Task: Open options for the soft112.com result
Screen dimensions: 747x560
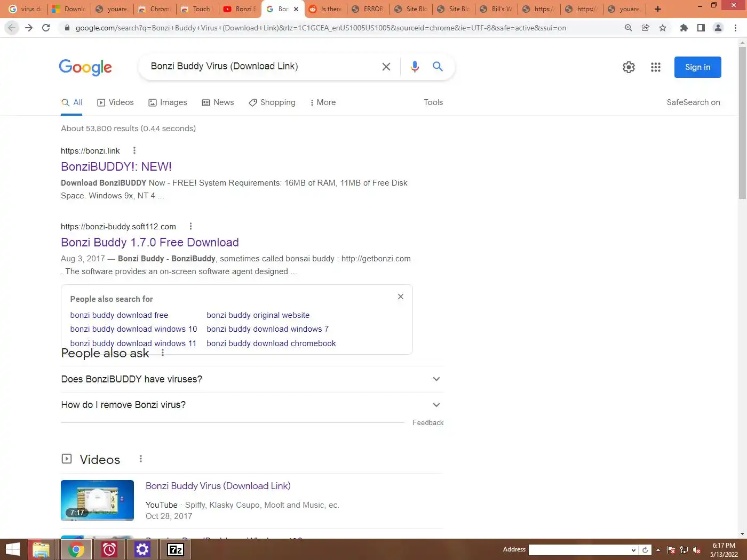Action: click(190, 227)
